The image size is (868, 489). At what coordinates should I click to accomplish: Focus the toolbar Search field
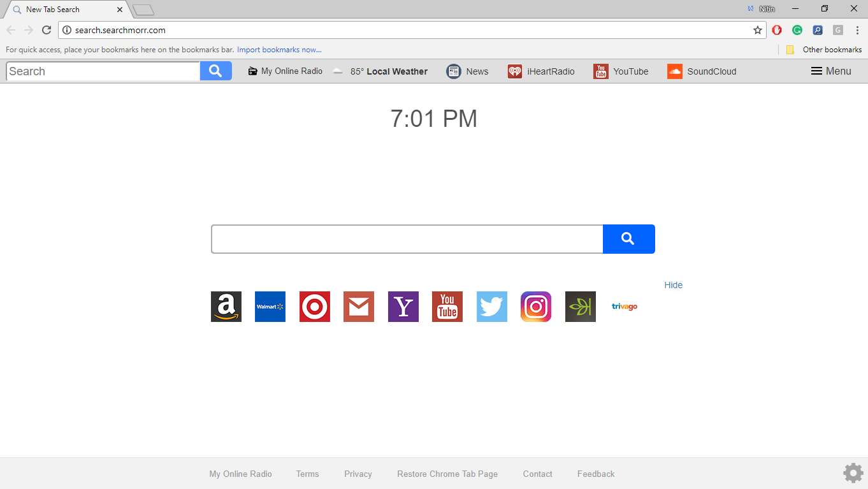[103, 71]
